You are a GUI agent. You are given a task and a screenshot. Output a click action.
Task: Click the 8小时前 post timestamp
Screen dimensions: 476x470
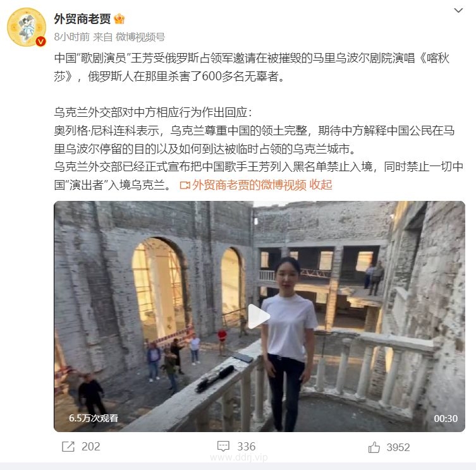click(x=71, y=37)
